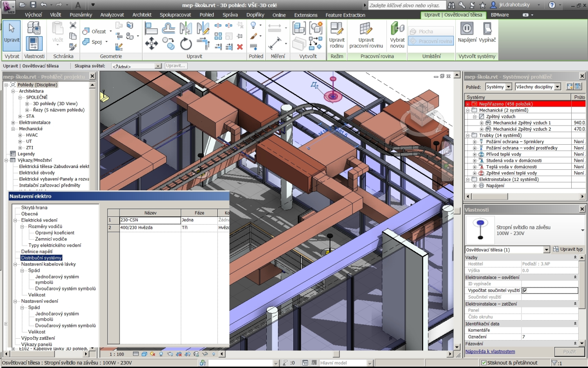Select Definice napětí in settings tree

[x=37, y=251]
